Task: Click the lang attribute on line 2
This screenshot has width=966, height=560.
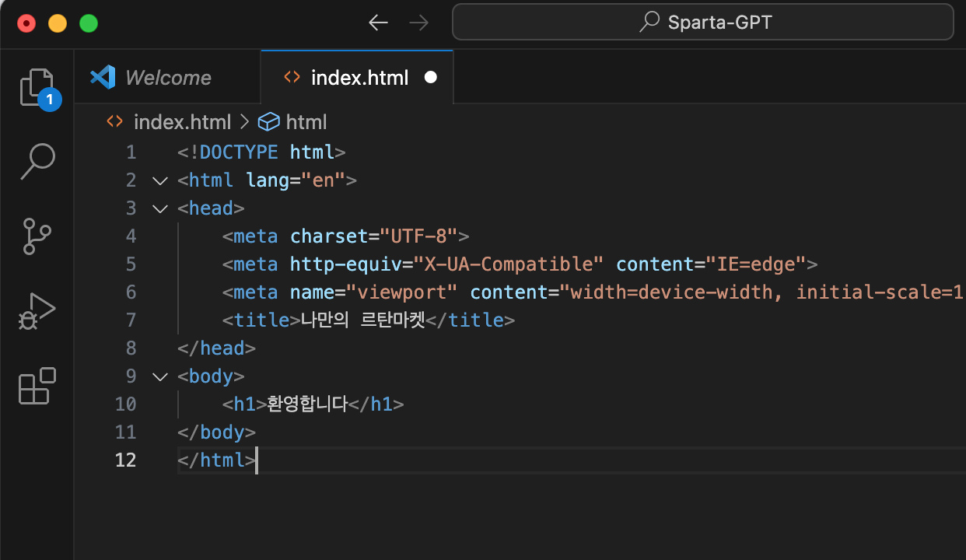Action: pos(268,180)
